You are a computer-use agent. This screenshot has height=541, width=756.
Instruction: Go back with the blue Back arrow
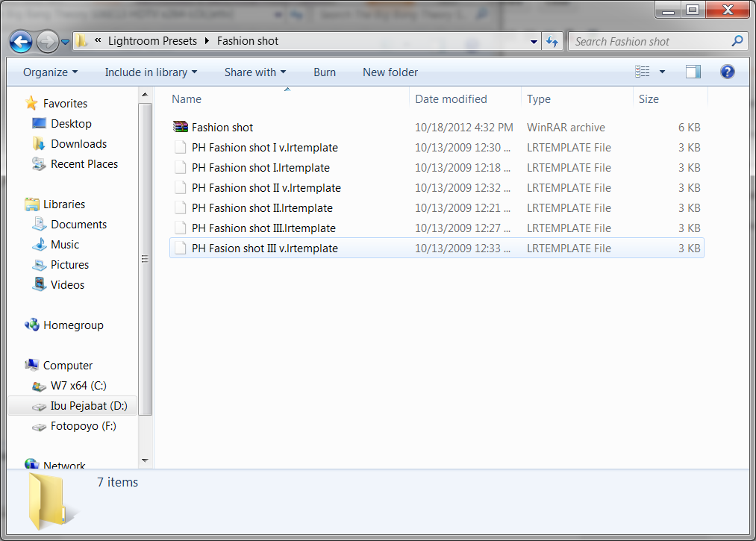[21, 42]
